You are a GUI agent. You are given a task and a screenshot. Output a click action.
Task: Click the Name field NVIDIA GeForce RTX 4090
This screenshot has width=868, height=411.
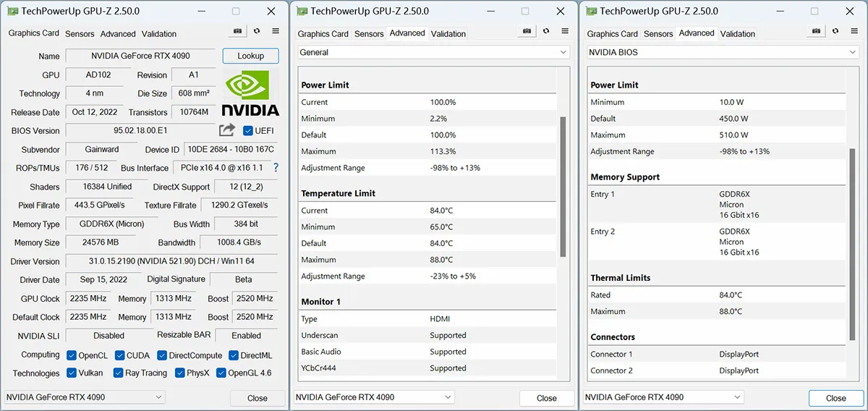click(140, 56)
